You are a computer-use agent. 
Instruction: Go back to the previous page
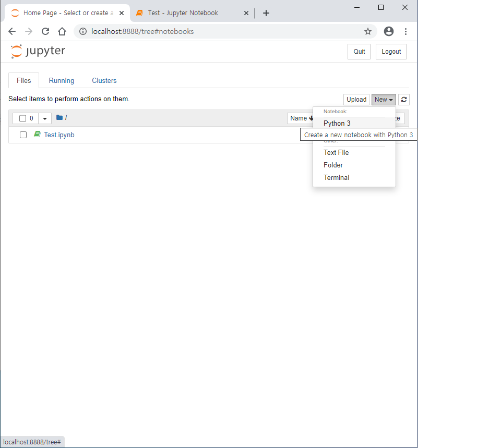click(12, 31)
